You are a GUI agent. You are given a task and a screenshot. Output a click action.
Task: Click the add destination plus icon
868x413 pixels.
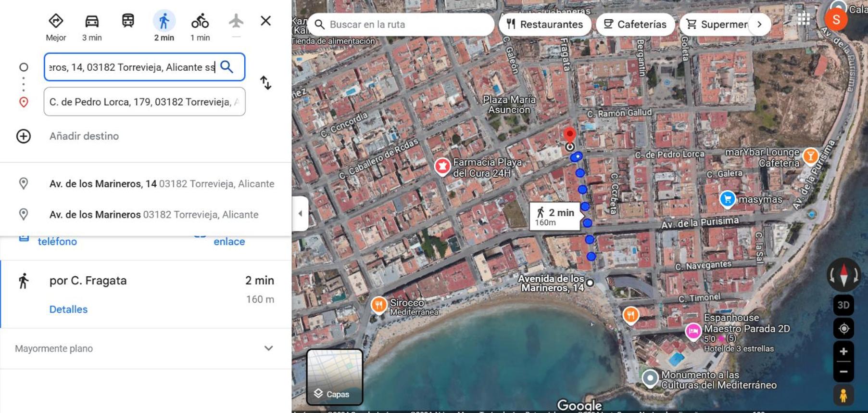pos(24,136)
